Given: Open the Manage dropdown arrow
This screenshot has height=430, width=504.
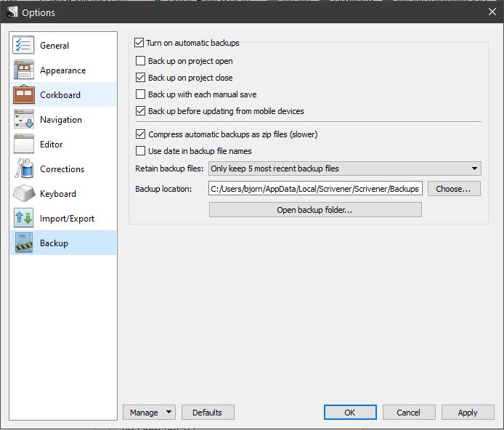Looking at the screenshot, I should [168, 412].
